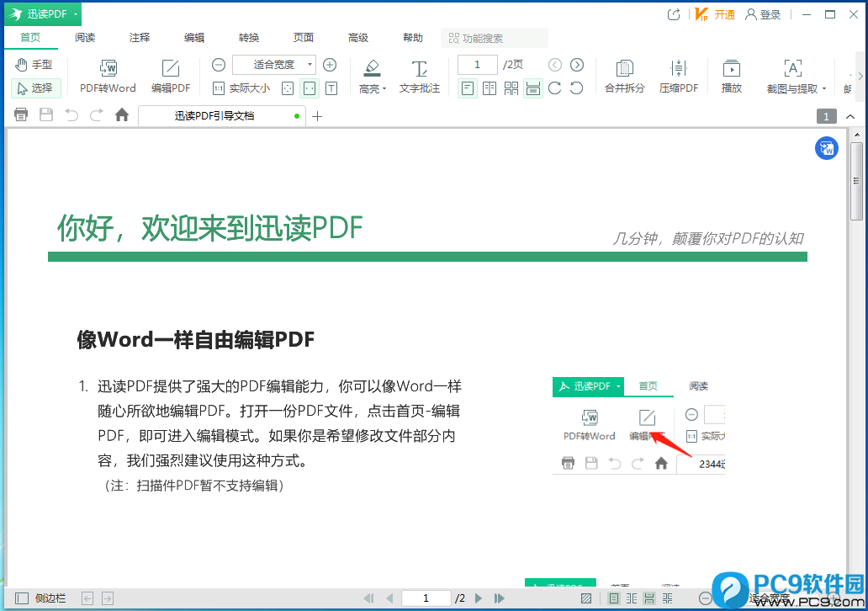Viewport: 868px width, 611px height.
Task: Click the zoom out minus icon in the ribbon
Action: point(219,65)
